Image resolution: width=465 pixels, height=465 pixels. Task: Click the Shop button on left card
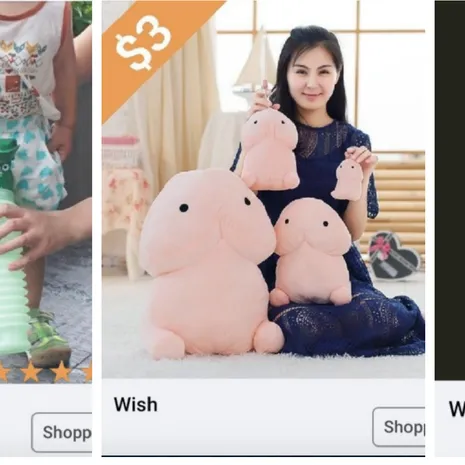[x=62, y=432]
